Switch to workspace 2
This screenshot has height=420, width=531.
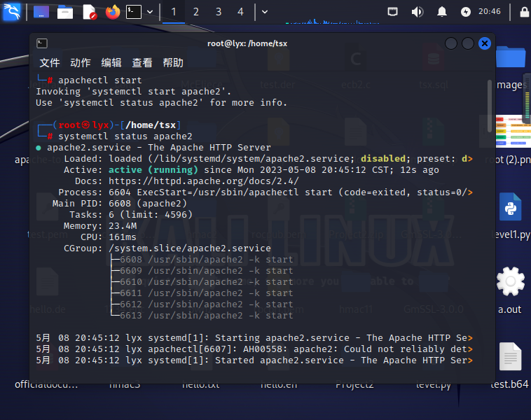195,12
